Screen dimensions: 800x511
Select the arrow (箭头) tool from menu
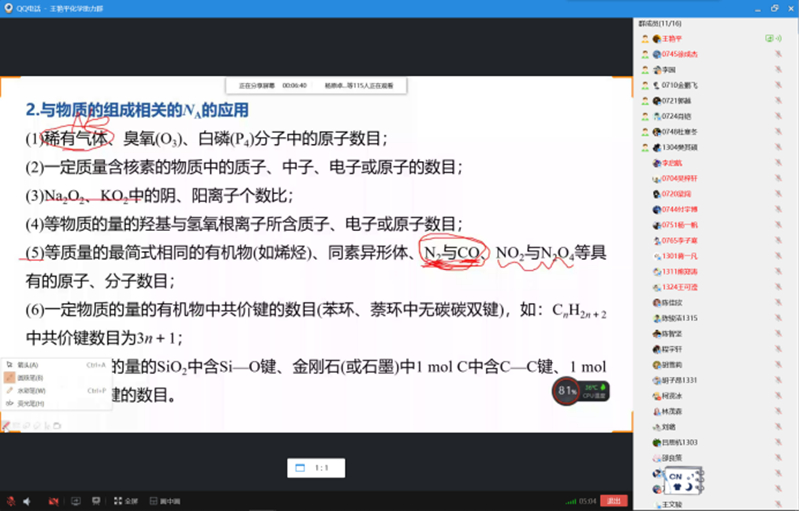tap(28, 365)
